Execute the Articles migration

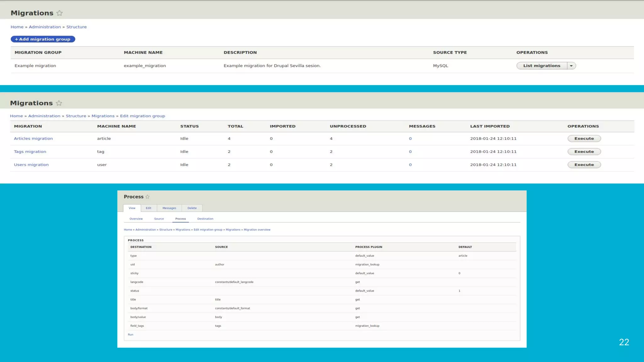pyautogui.click(x=584, y=139)
